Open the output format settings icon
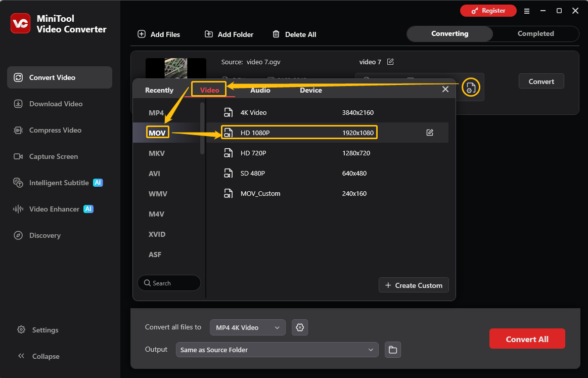 [x=471, y=88]
